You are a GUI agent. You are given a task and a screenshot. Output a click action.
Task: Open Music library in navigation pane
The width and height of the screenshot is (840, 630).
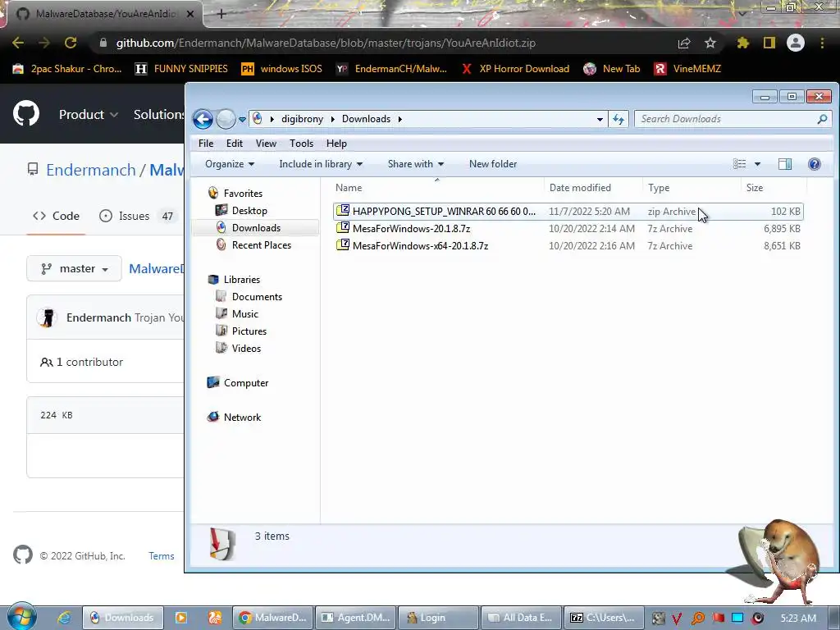click(244, 314)
